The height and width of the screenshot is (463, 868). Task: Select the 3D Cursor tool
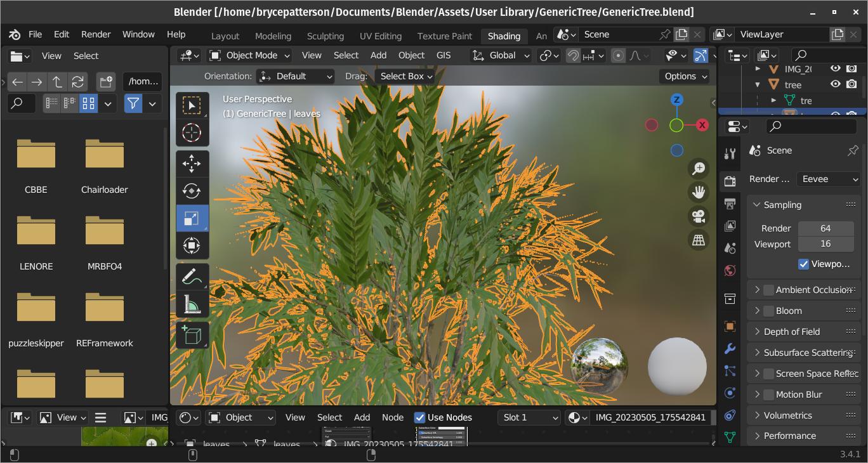(x=192, y=133)
